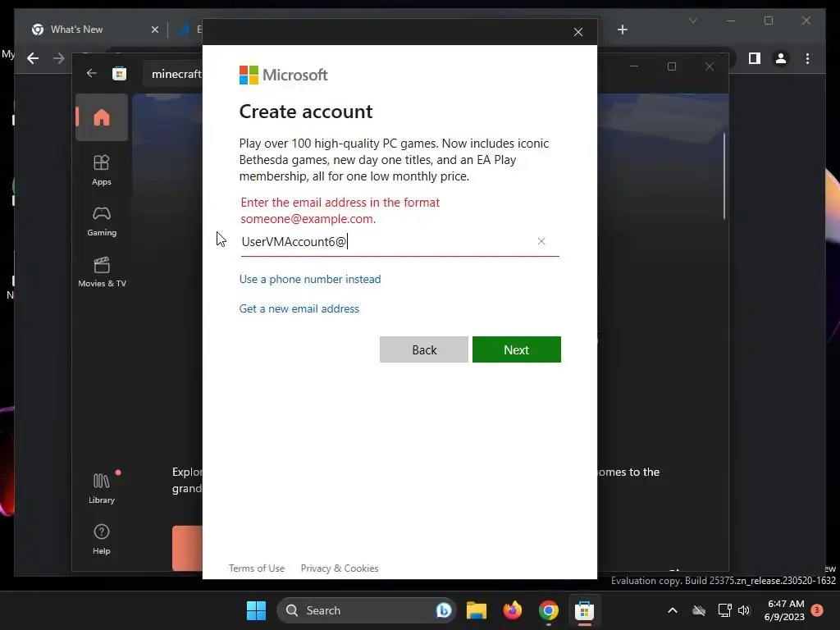Open Gaming section in Store sidebar
Image resolution: width=840 pixels, height=630 pixels.
(x=102, y=221)
